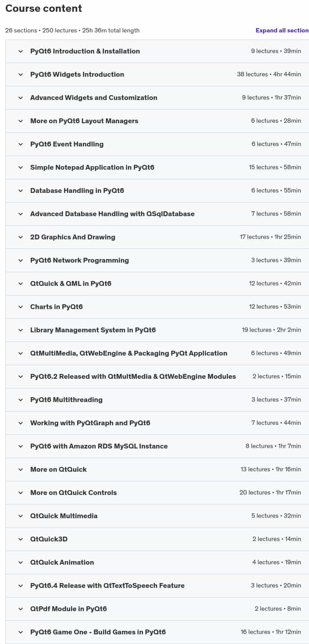Open the QtQuick Animation title
This screenshot has height=644, width=309.
click(62, 562)
